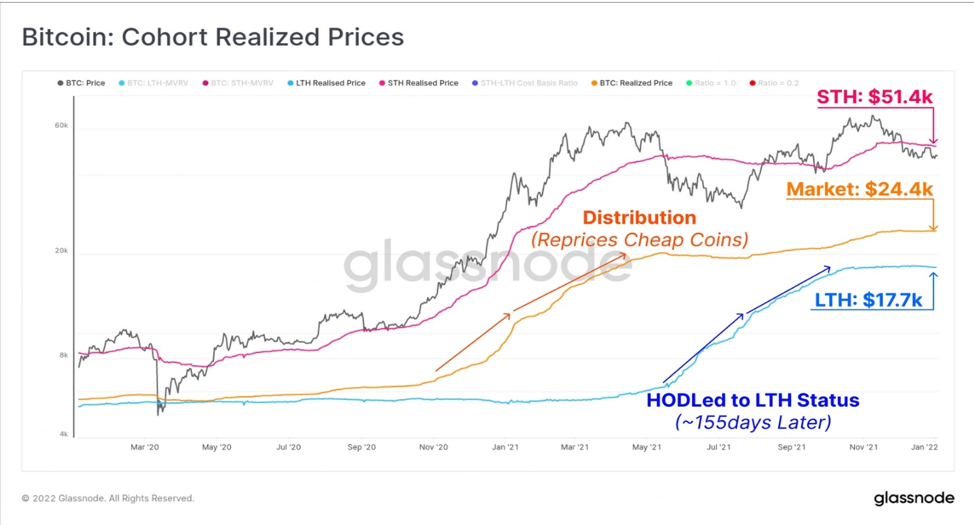Toggle the BTC: Price legend series
Viewport: 974px width, 525px height.
coord(81,83)
